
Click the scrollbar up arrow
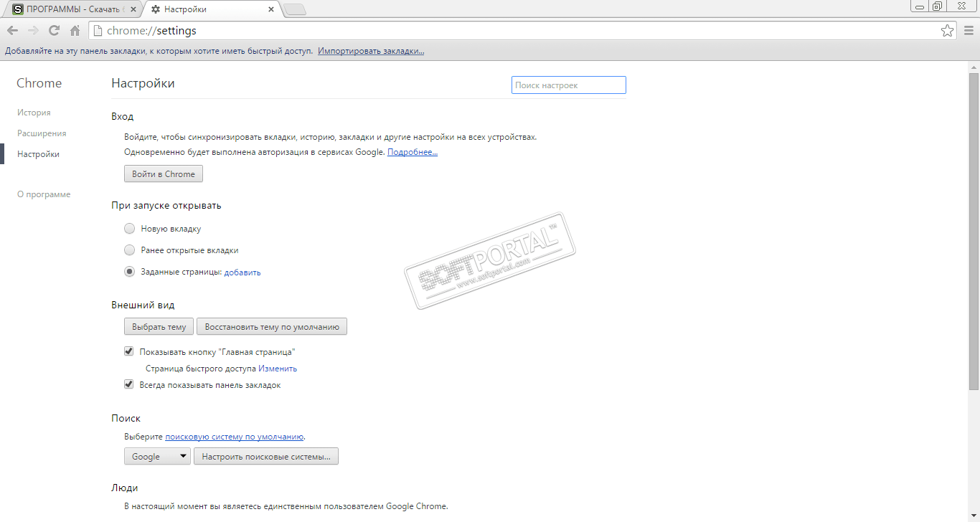click(974, 66)
